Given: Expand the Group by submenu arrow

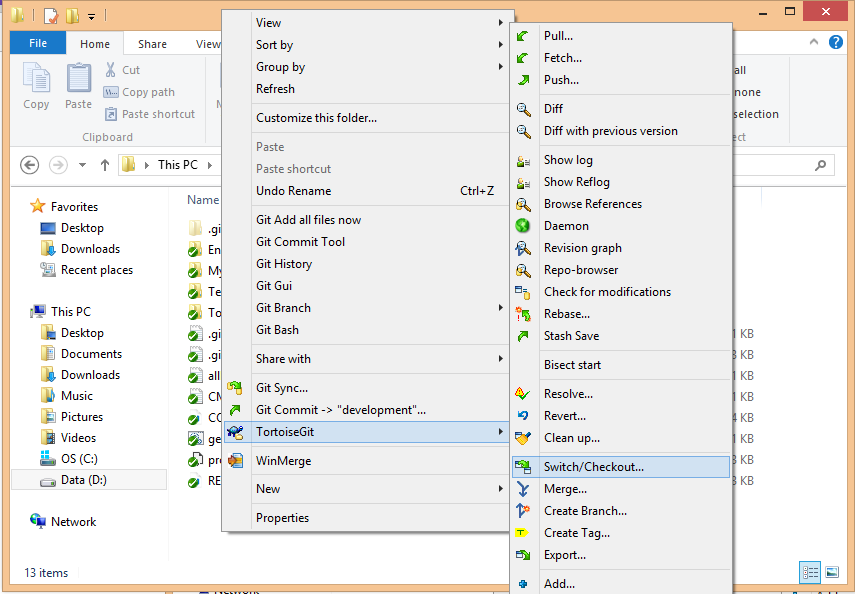Looking at the screenshot, I should 500,67.
